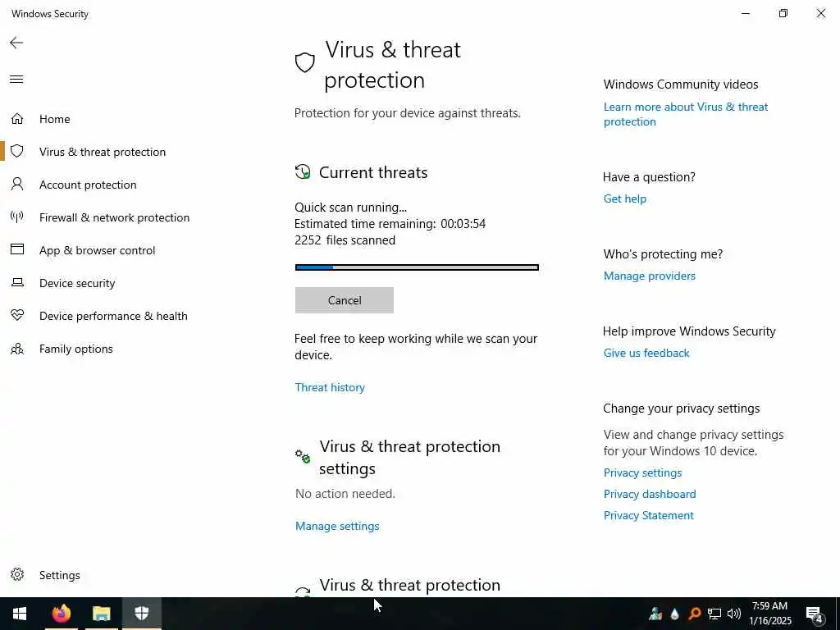Click the taskbar clock showing 7:59 AM
Viewport: 840px width, 630px height.
(x=769, y=614)
